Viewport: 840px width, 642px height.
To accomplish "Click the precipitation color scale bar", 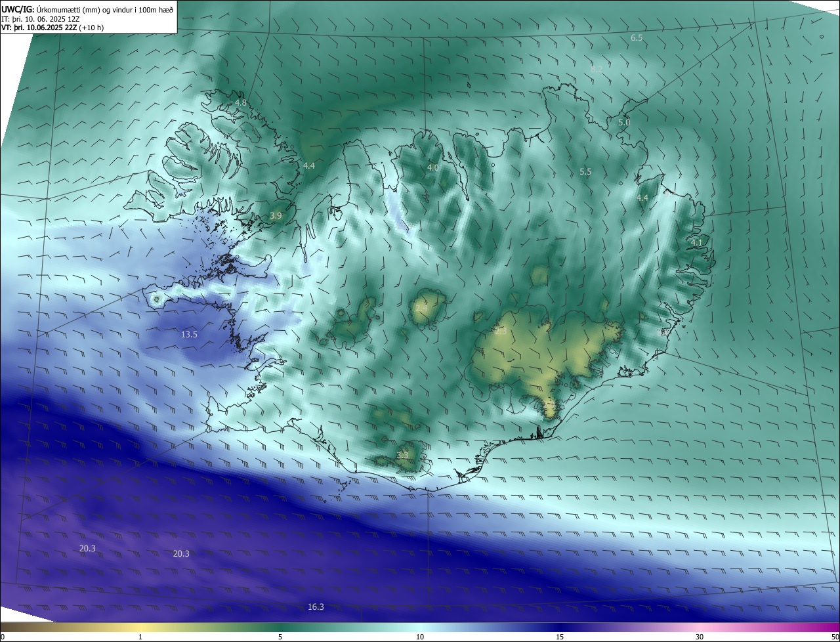I will point(420,627).
